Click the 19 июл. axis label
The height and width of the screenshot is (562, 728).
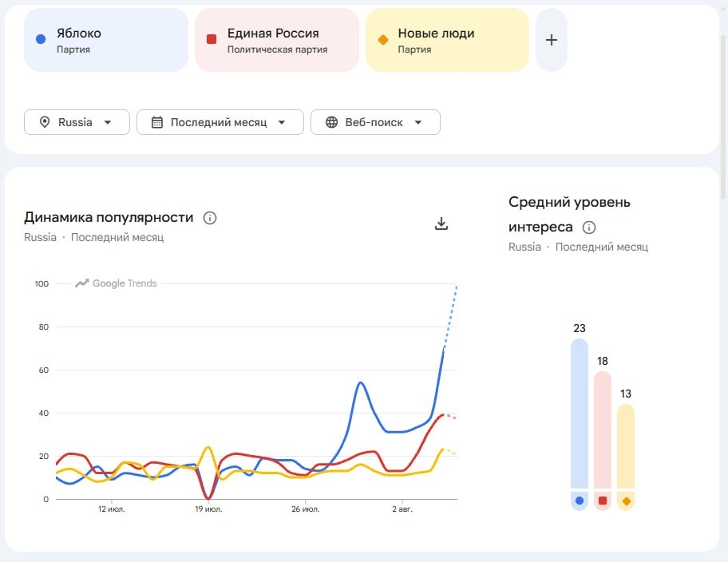[208, 509]
